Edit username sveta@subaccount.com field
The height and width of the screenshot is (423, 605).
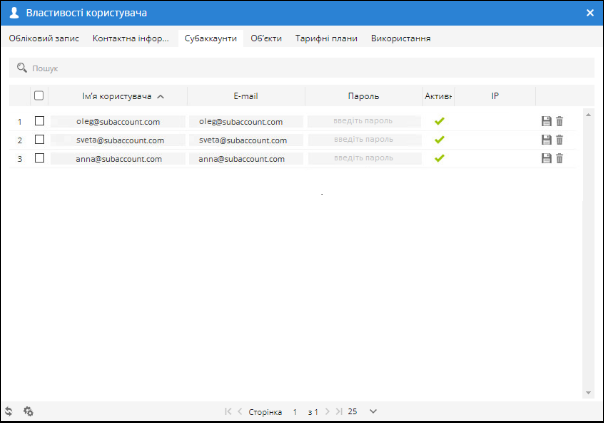click(118, 140)
